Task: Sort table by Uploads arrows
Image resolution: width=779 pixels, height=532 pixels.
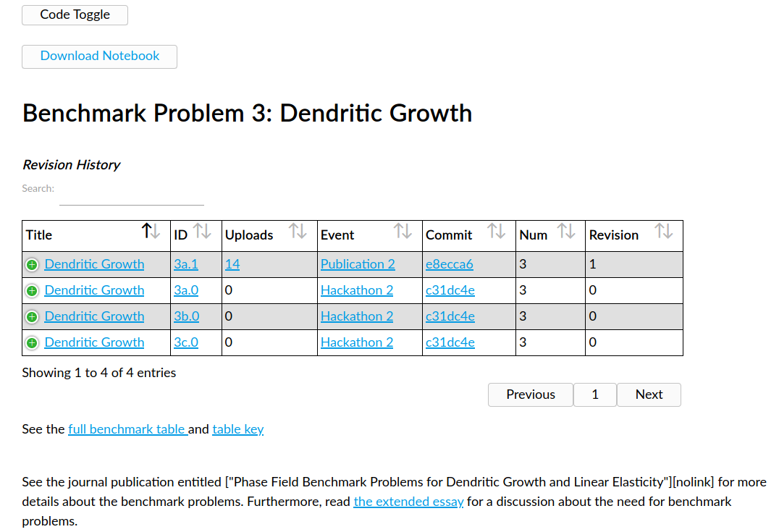Action: click(x=298, y=231)
